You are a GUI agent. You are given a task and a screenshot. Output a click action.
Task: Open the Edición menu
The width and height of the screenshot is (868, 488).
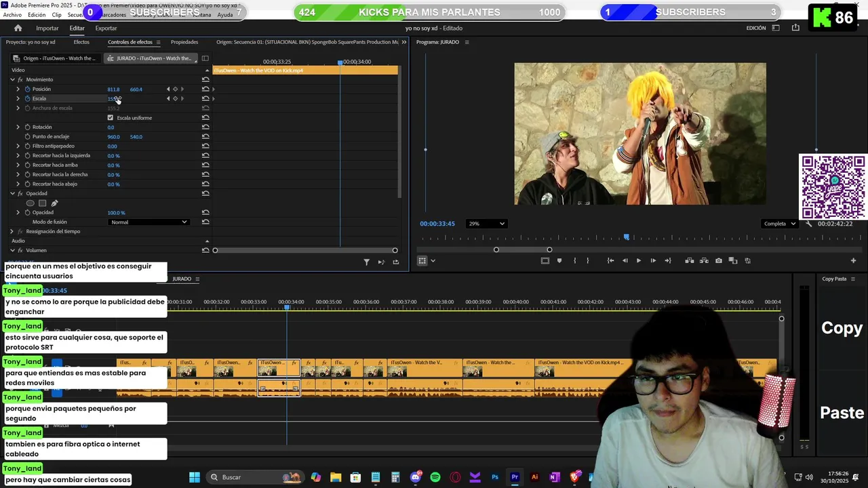click(x=37, y=14)
